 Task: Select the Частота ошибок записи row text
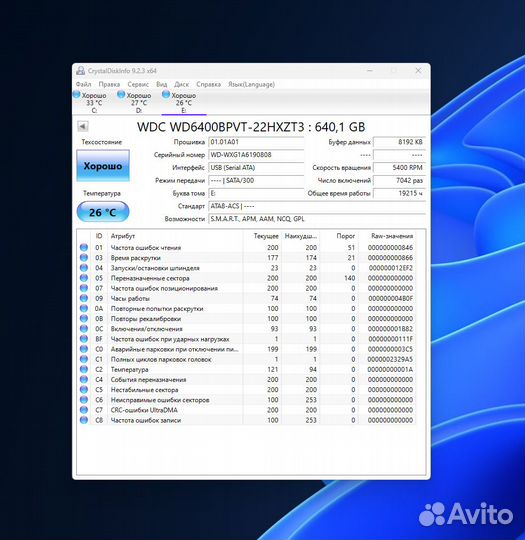pos(146,420)
